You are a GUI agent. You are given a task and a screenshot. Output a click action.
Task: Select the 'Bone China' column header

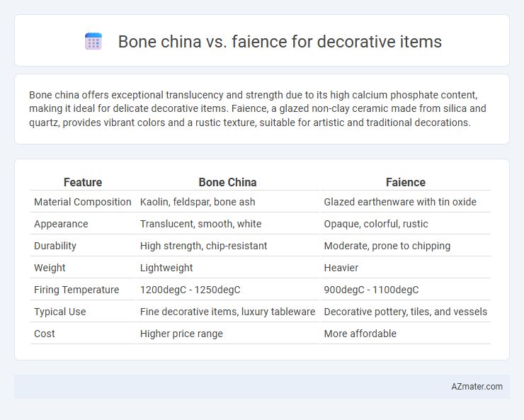(x=227, y=182)
